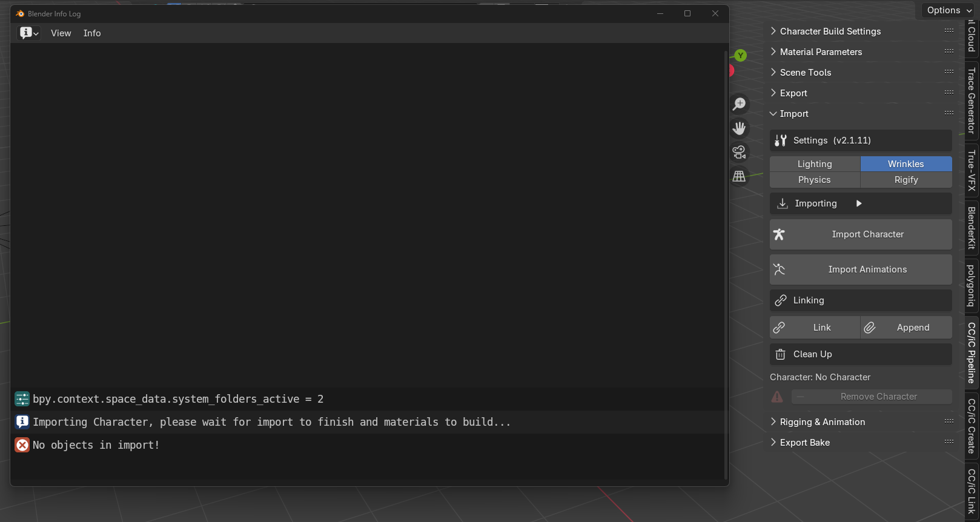The width and height of the screenshot is (980, 522).
Task: Toggle the Physics import option
Action: pos(815,180)
